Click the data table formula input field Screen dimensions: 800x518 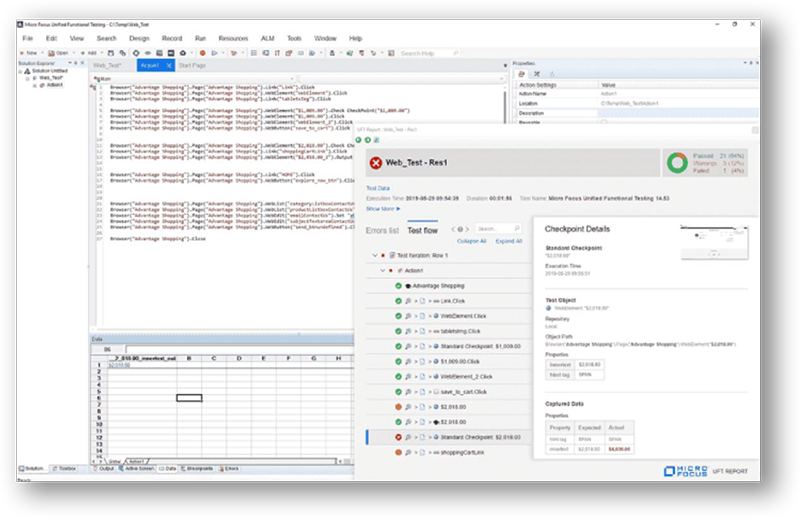(239, 349)
